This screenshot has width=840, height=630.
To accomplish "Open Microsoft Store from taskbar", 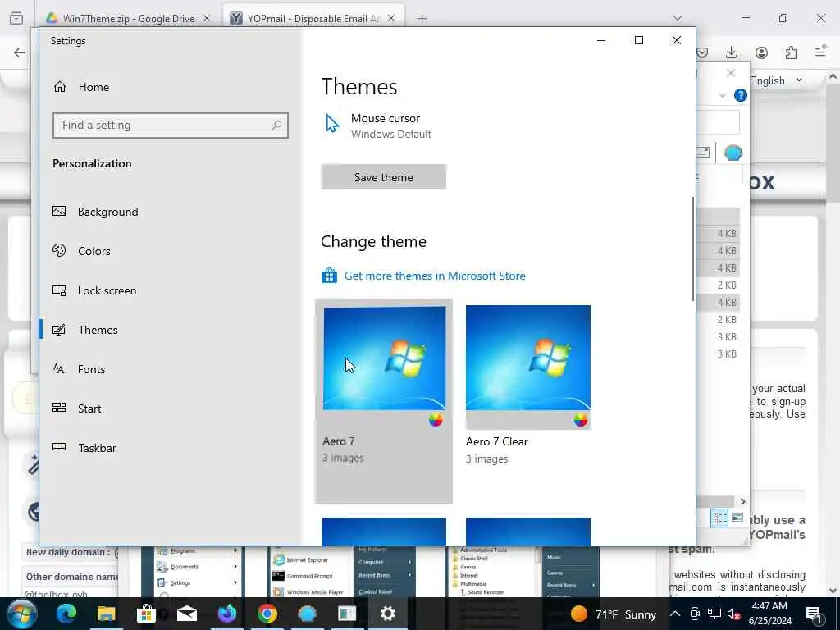I will tap(146, 614).
